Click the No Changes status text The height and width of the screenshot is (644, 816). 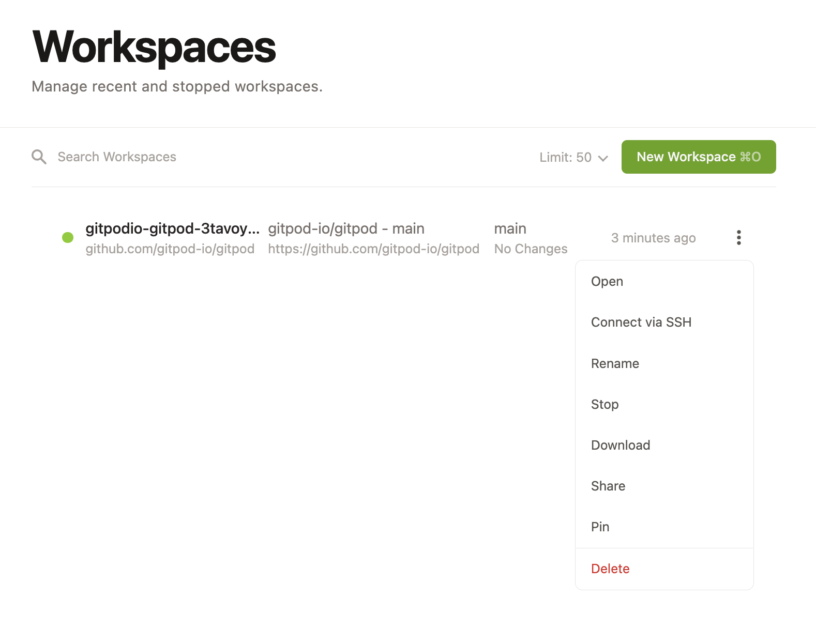coord(531,249)
